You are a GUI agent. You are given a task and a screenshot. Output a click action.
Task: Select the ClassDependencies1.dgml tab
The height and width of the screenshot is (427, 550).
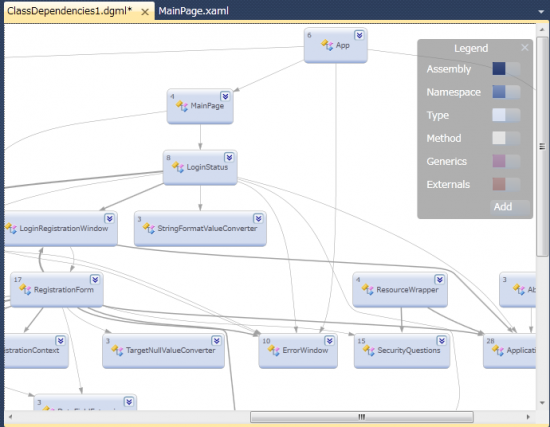click(x=69, y=11)
